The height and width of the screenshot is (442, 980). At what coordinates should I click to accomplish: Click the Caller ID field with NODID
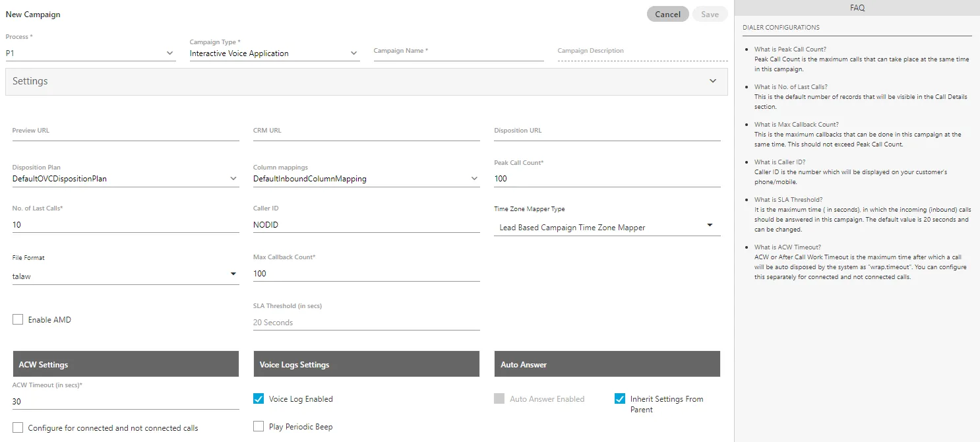coord(366,224)
